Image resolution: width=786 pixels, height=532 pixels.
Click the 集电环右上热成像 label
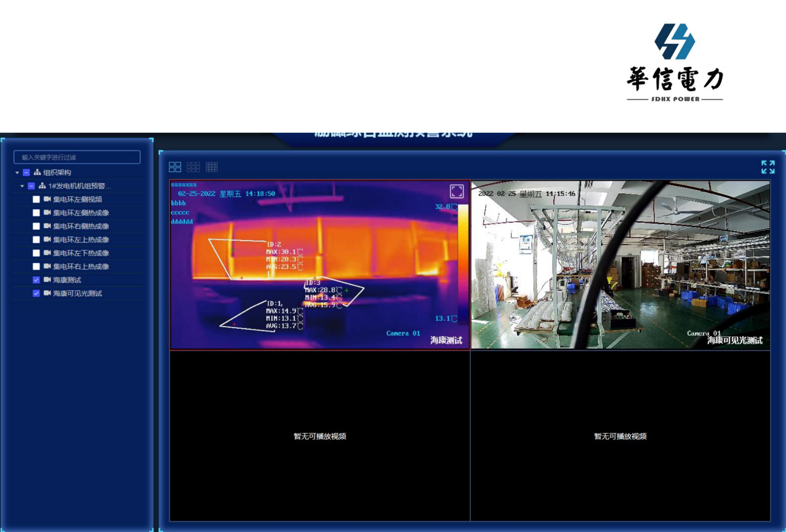click(x=81, y=267)
